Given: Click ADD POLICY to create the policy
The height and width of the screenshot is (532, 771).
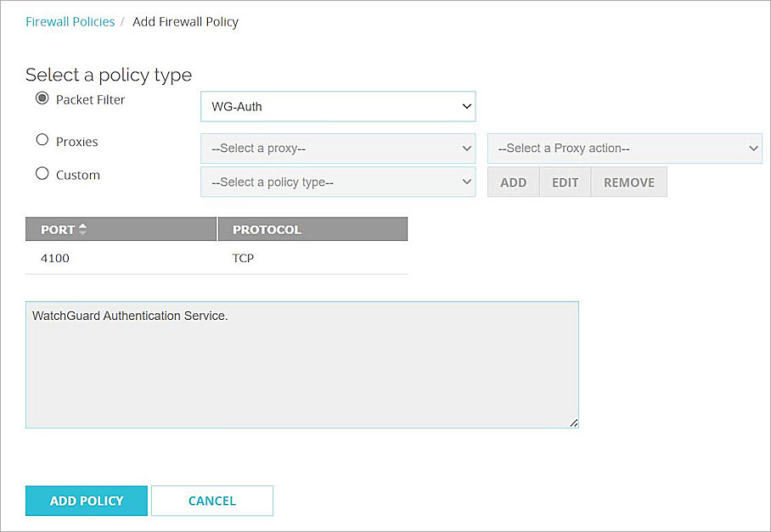Looking at the screenshot, I should point(86,501).
